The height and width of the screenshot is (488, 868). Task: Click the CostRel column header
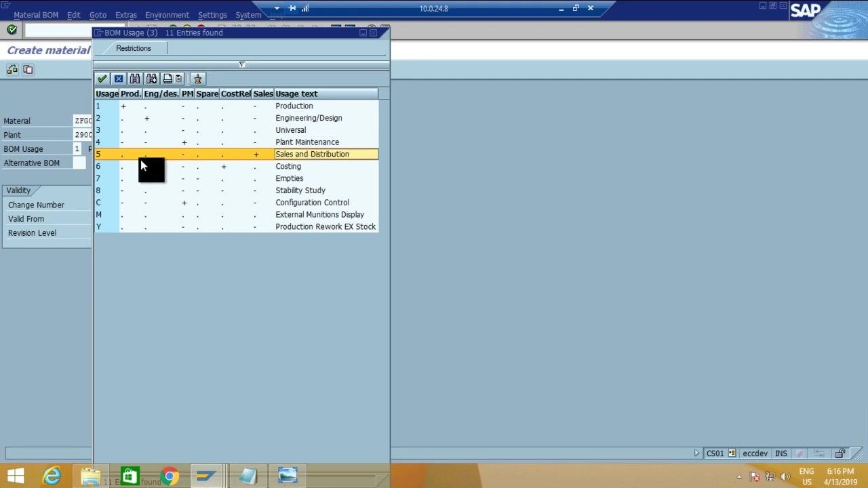tap(236, 94)
